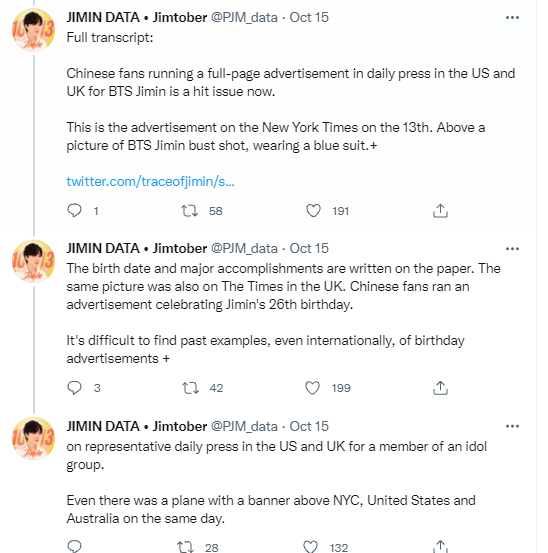Retweet the tweet with 42 retweets
The height and width of the screenshot is (553, 548).
point(190,388)
